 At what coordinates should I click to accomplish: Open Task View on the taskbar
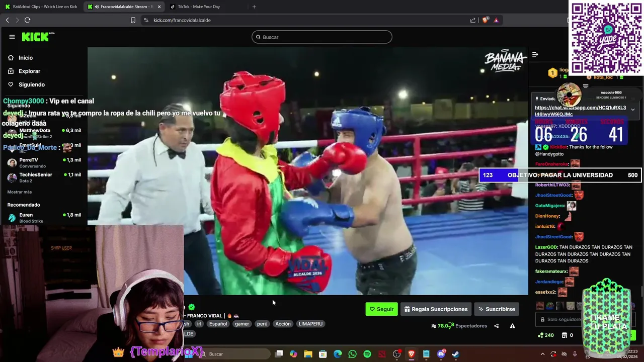(x=279, y=354)
